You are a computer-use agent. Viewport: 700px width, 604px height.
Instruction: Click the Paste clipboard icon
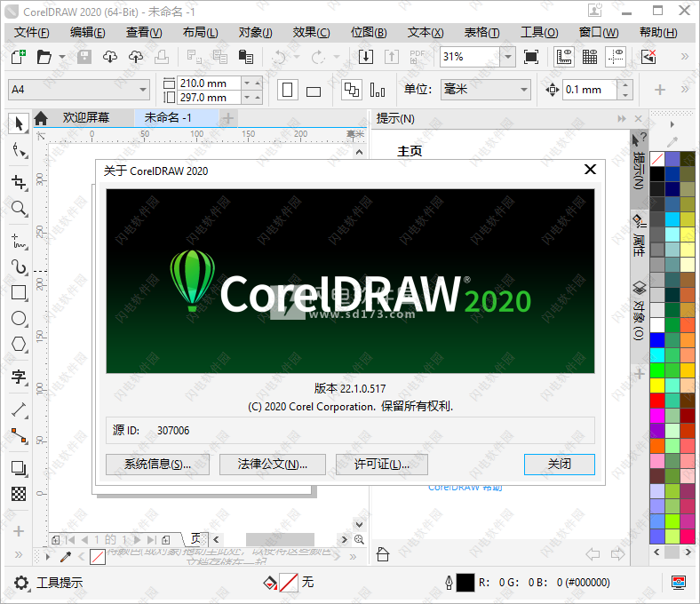(x=246, y=57)
